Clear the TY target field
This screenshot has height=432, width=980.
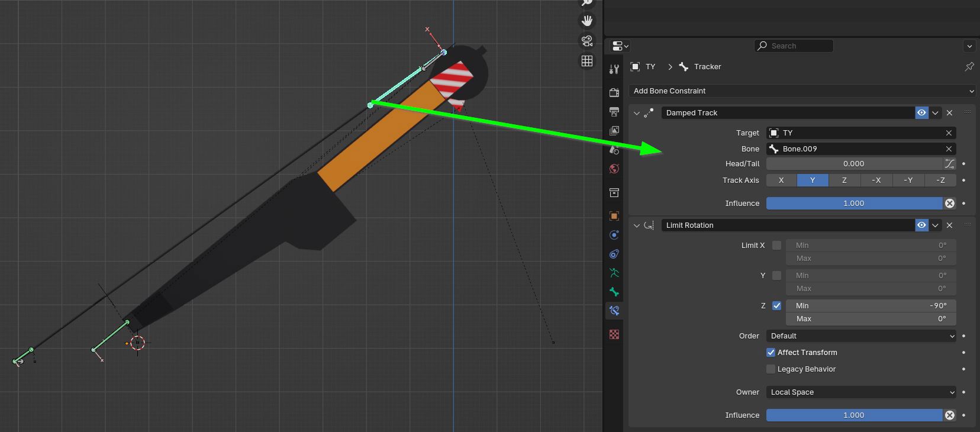(x=949, y=133)
